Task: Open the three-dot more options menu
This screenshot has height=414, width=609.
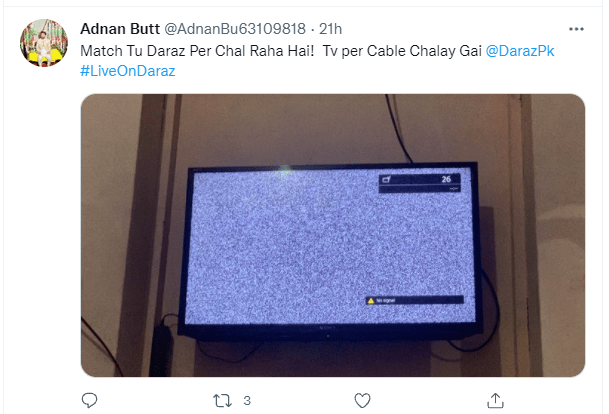Action: 576,29
